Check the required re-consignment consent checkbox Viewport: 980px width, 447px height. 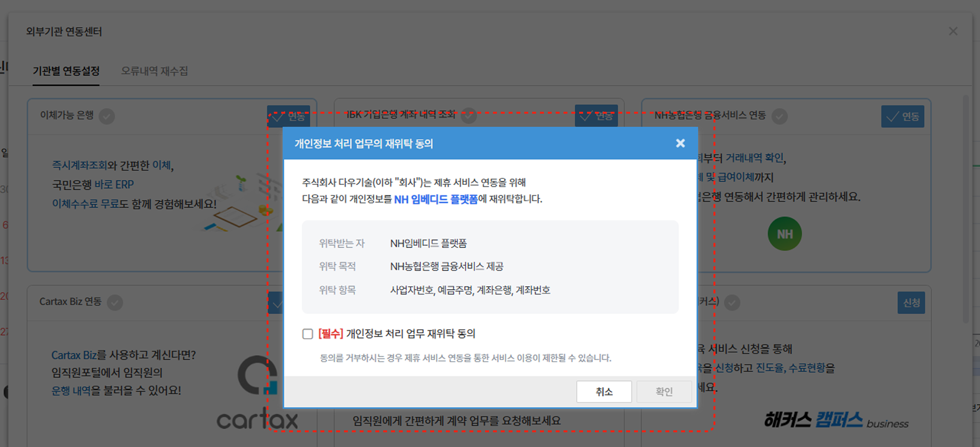tap(308, 334)
